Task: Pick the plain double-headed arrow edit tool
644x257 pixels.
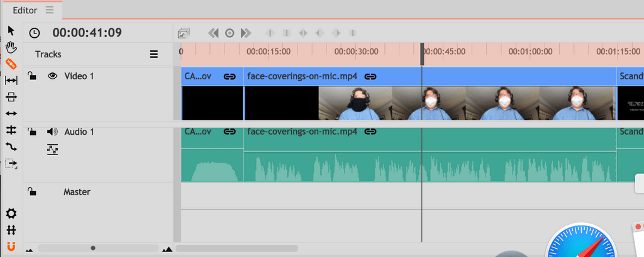Action: point(11,113)
